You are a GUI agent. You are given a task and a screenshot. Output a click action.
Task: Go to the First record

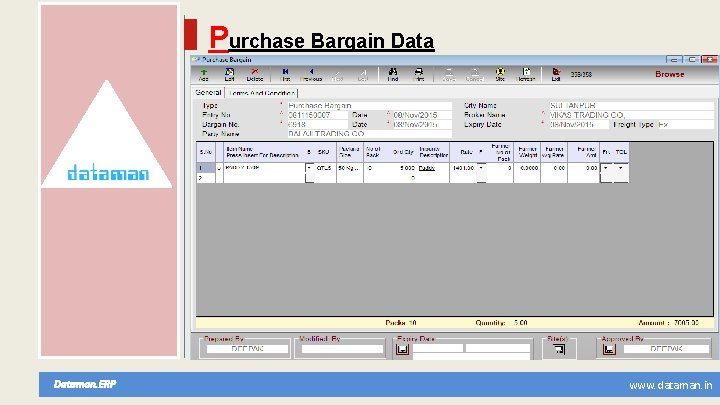(x=285, y=74)
